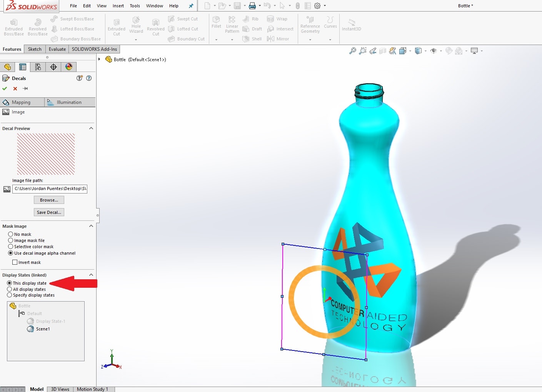Click Zoom to Fit icon in view toolbar
The height and width of the screenshot is (392, 542).
tap(352, 51)
